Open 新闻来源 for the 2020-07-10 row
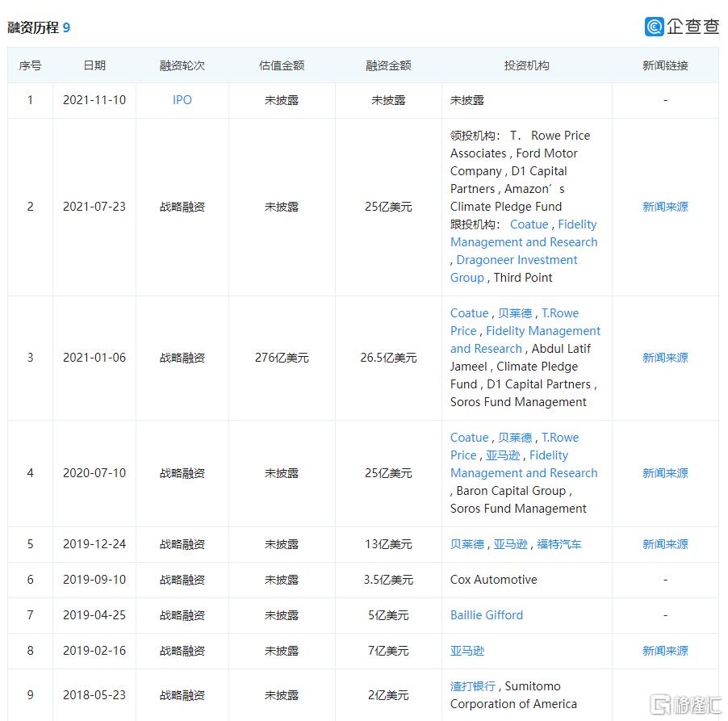This screenshot has height=721, width=728. click(x=665, y=473)
